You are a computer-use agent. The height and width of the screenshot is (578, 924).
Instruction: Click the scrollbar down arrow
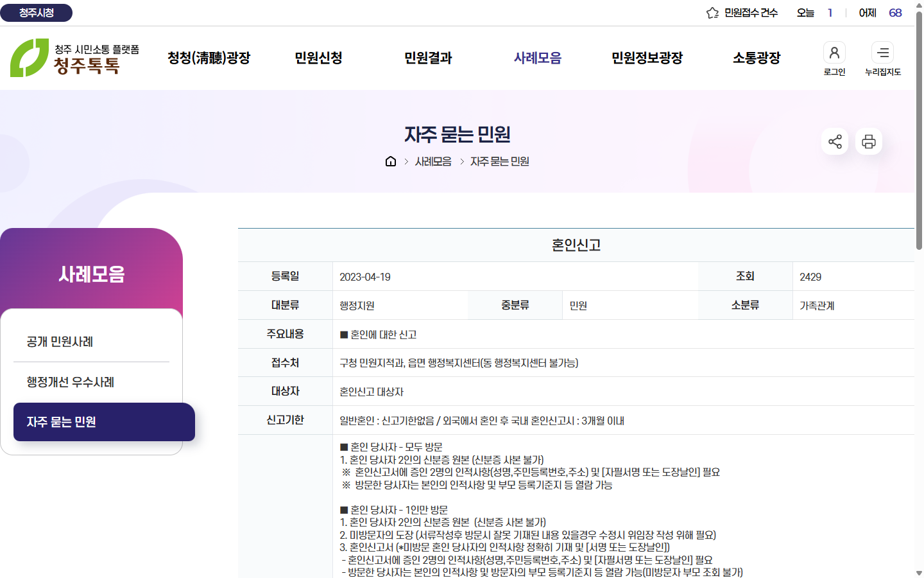919,573
